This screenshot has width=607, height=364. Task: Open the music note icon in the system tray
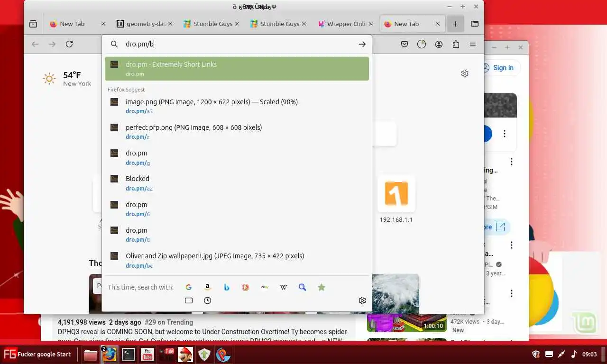[574, 354]
